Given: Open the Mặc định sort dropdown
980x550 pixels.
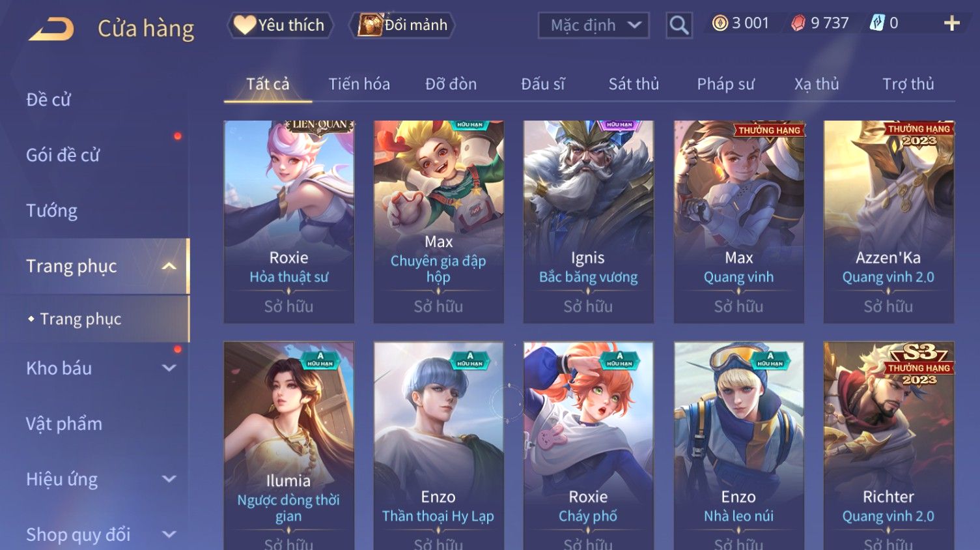Looking at the screenshot, I should click(594, 25).
